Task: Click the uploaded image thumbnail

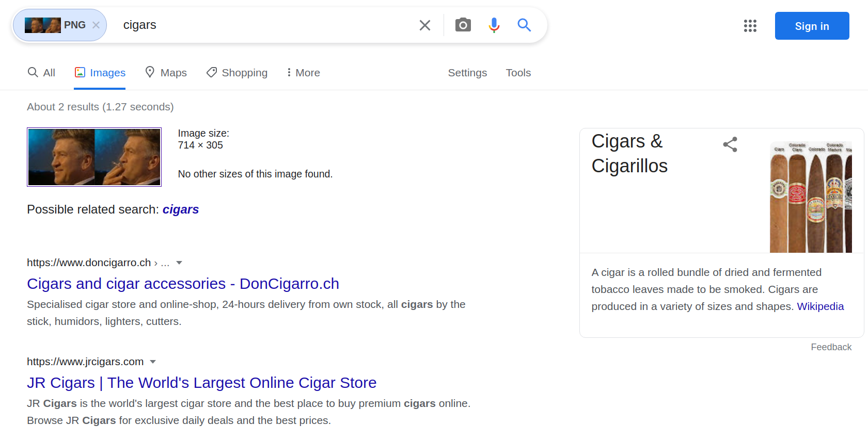Action: point(94,157)
